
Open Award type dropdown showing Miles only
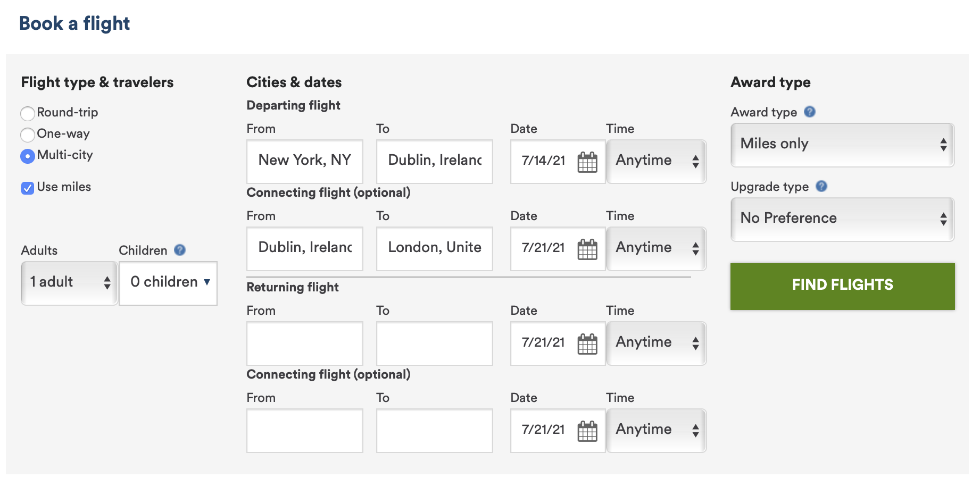843,145
